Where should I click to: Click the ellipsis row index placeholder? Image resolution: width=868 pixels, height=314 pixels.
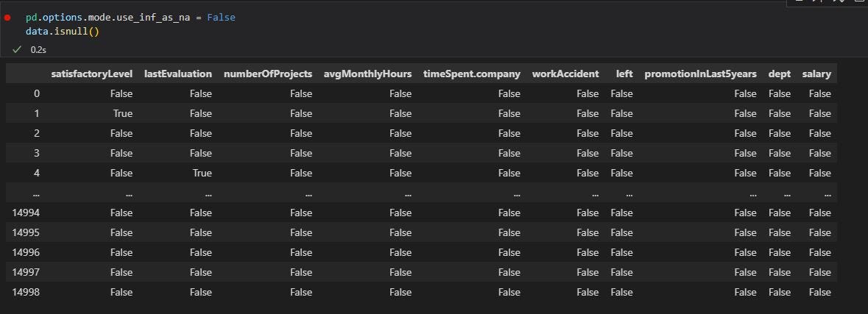tap(36, 194)
